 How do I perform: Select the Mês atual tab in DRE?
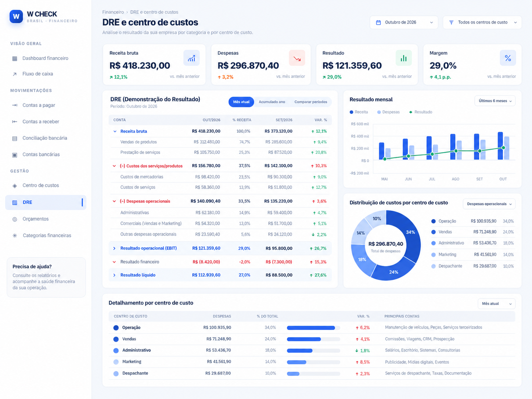(x=241, y=102)
